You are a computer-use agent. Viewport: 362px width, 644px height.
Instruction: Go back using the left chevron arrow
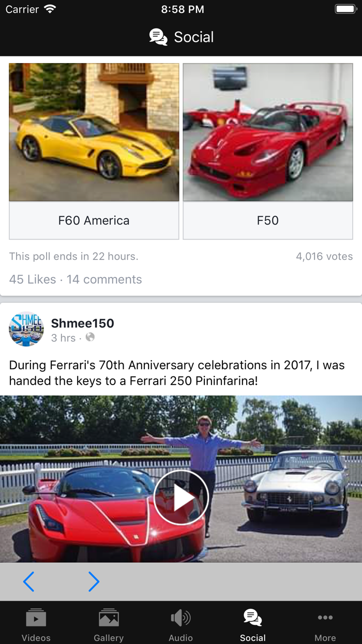[29, 582]
